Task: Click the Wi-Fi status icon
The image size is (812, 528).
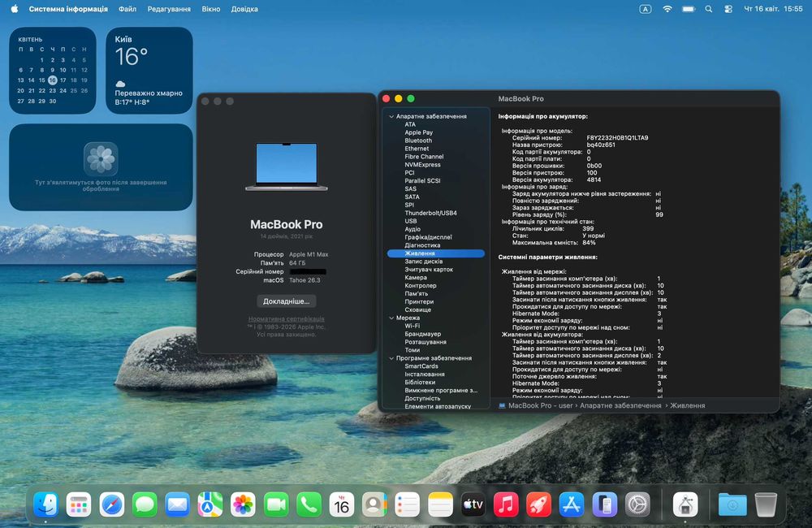Action: click(x=667, y=9)
